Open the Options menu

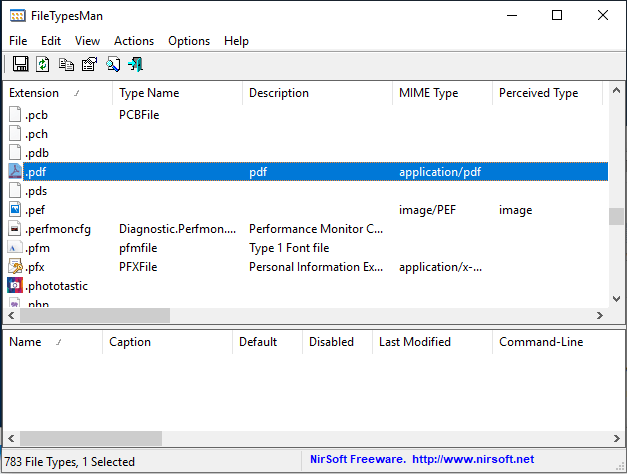[x=189, y=41]
